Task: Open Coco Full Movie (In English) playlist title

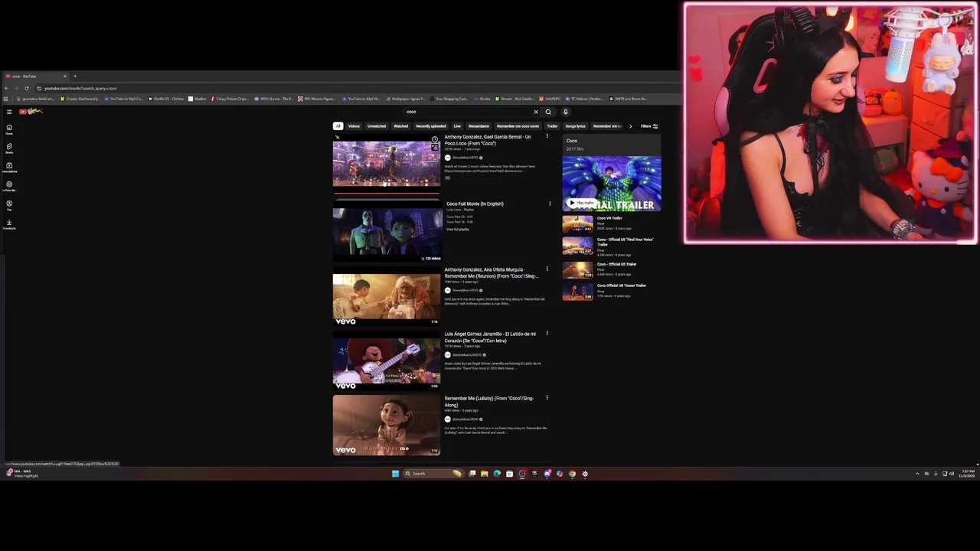Action: pos(475,204)
